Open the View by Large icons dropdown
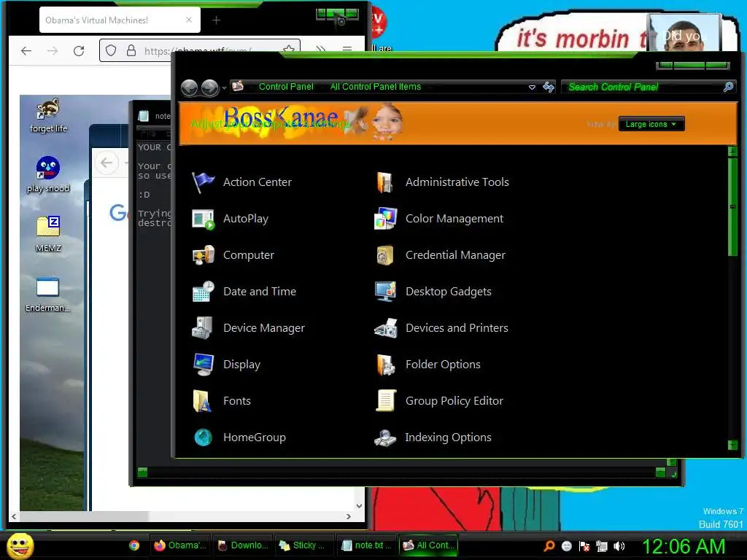 651,124
